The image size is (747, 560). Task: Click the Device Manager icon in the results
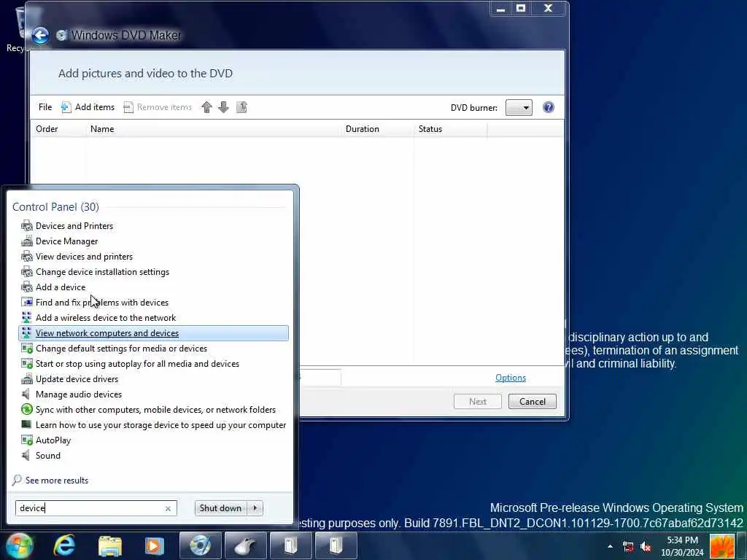[27, 241]
